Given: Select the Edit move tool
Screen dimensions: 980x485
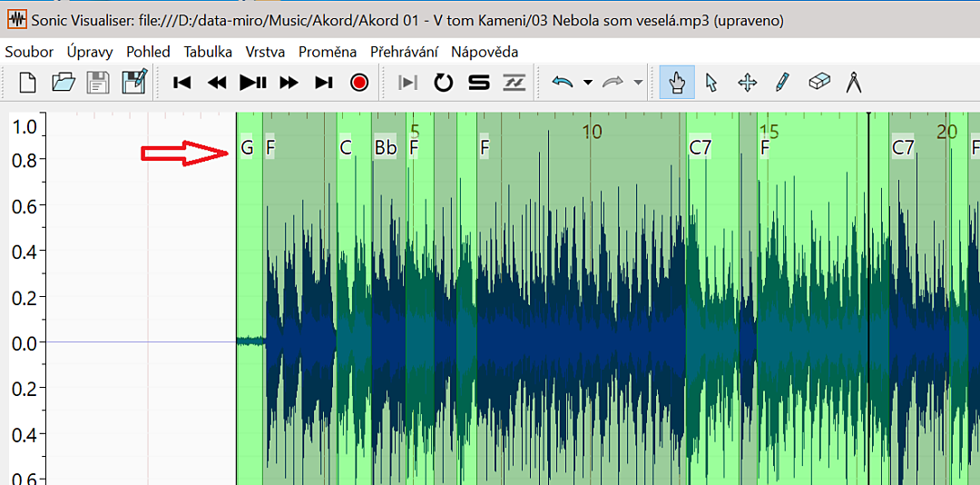Looking at the screenshot, I should click(748, 83).
